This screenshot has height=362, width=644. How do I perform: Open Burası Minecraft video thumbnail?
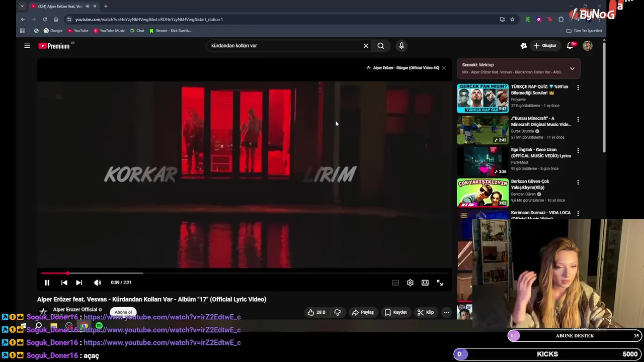(482, 130)
